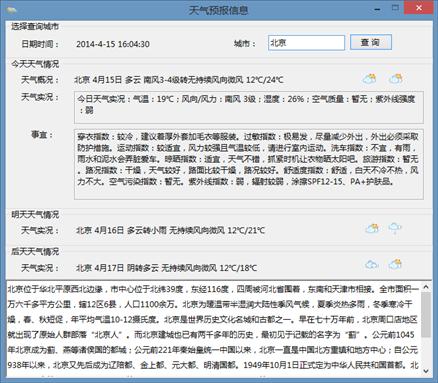The width and height of the screenshot is (438, 383).
Task: Click the window title 天气预报信息
Action: coord(219,10)
